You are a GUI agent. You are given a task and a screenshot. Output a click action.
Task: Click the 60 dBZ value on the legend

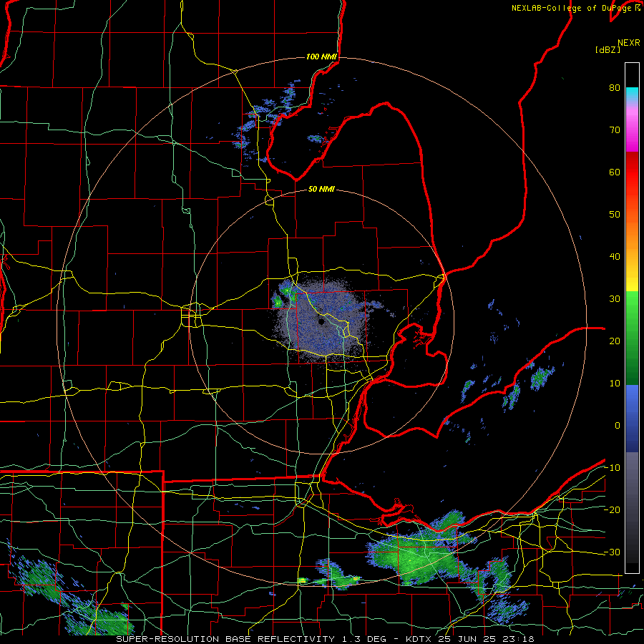pyautogui.click(x=615, y=172)
